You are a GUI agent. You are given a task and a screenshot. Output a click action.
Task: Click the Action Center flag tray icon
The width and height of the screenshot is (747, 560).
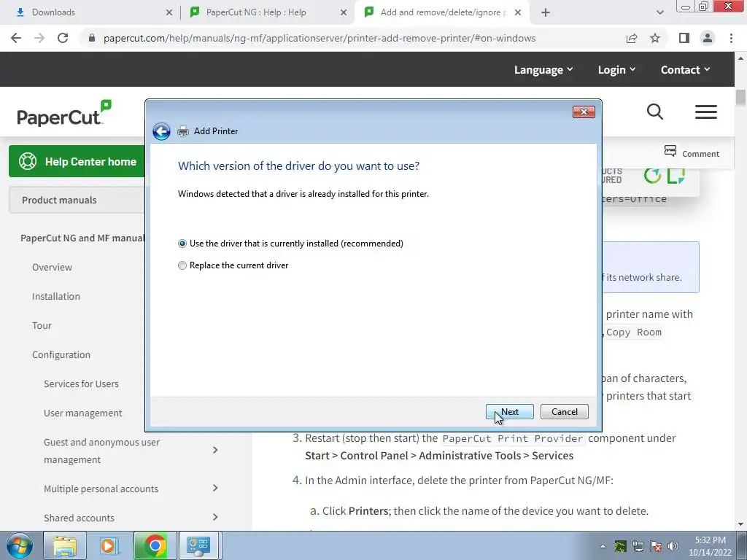(x=656, y=546)
